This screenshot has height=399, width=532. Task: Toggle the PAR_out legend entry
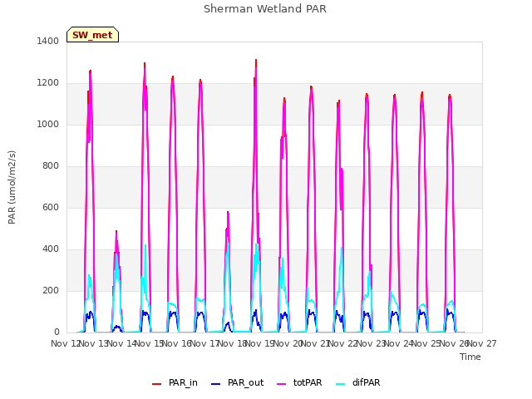238,382
